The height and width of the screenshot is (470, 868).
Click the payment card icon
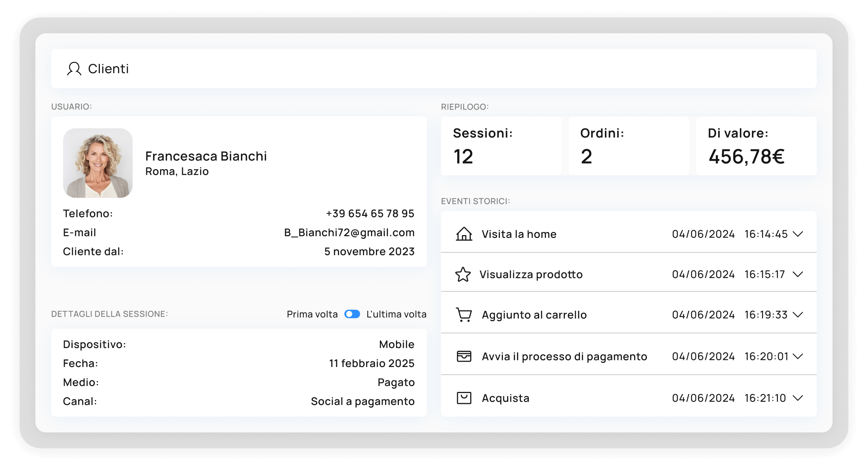(x=464, y=356)
